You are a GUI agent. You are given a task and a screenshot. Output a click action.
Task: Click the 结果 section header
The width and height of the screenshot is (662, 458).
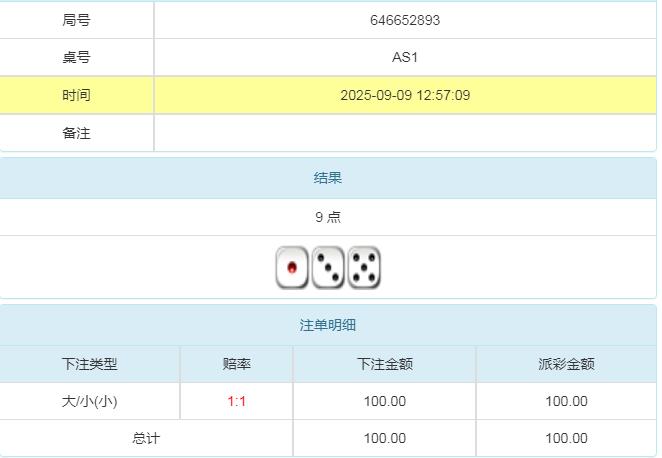point(328,178)
